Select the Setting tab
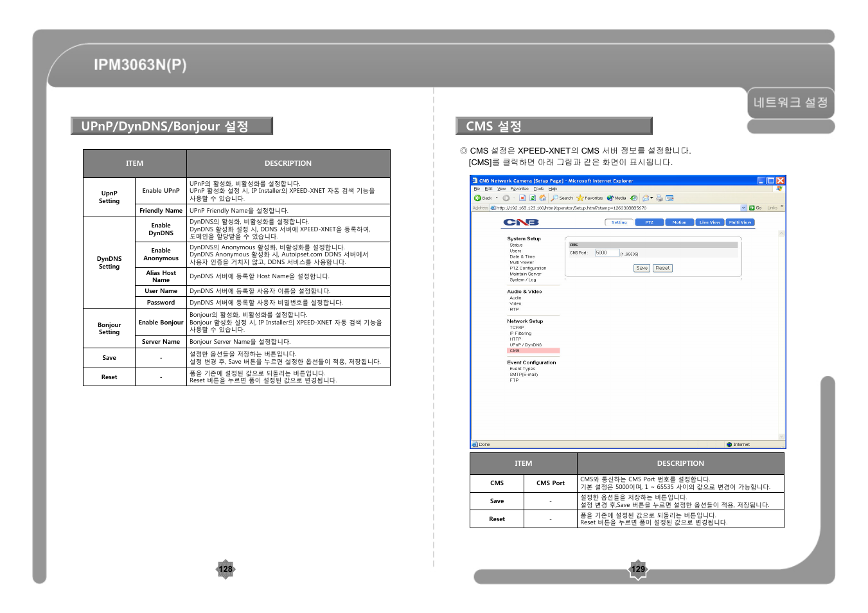Image resolution: width=868 pixels, height=613 pixels. pyautogui.click(x=619, y=222)
